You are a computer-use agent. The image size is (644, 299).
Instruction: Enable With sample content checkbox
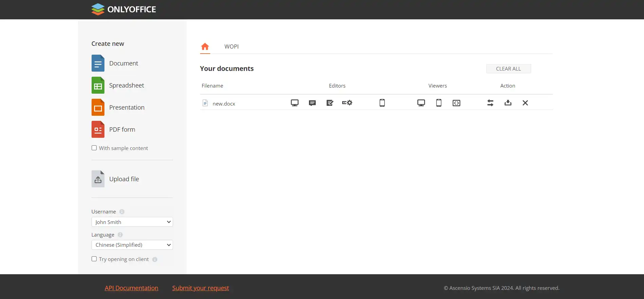(x=94, y=148)
